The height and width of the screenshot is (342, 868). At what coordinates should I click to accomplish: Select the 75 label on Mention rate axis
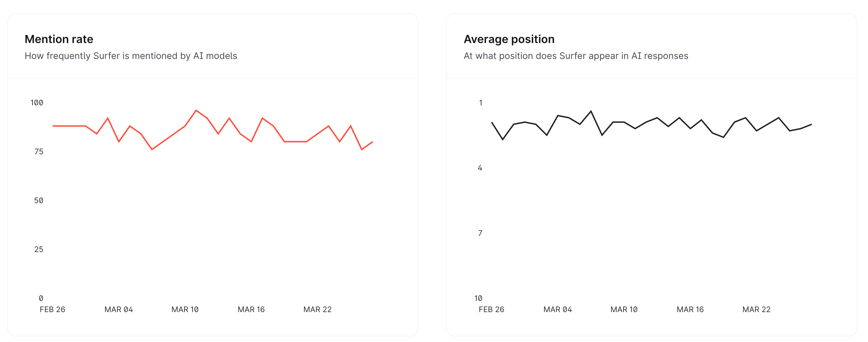point(39,151)
